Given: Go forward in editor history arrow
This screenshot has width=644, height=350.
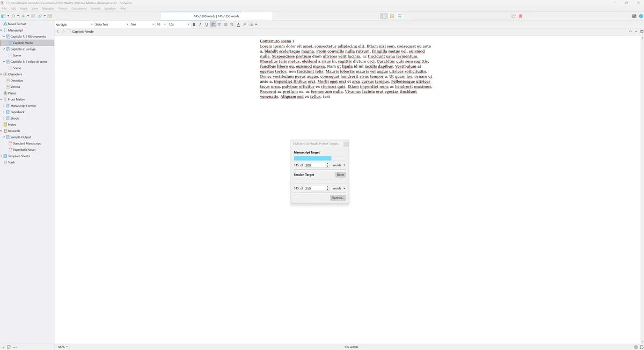Looking at the screenshot, I should [63, 32].
